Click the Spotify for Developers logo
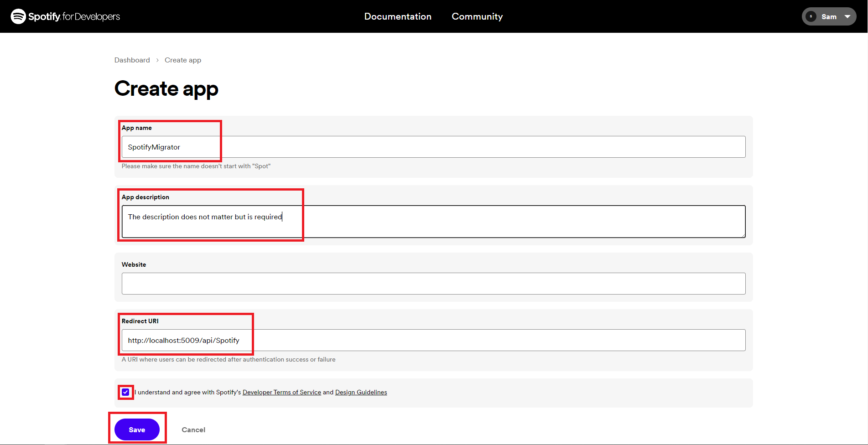 pyautogui.click(x=65, y=16)
